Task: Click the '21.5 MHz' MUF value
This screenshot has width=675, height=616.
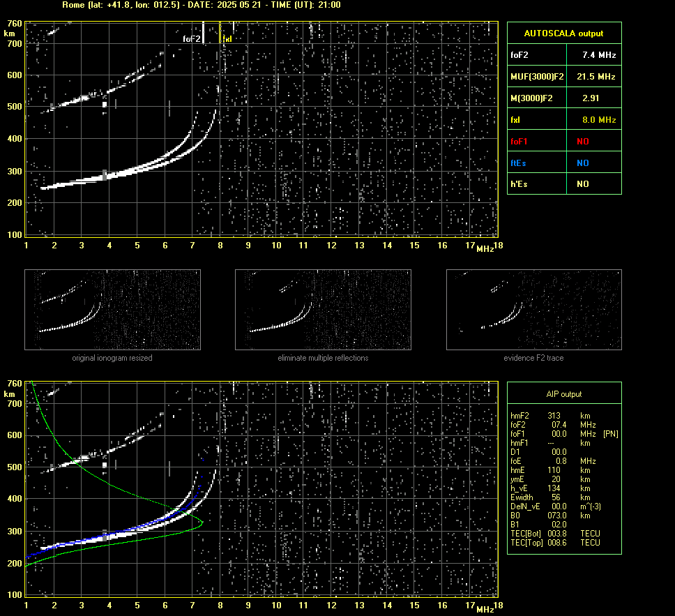Action: point(596,77)
